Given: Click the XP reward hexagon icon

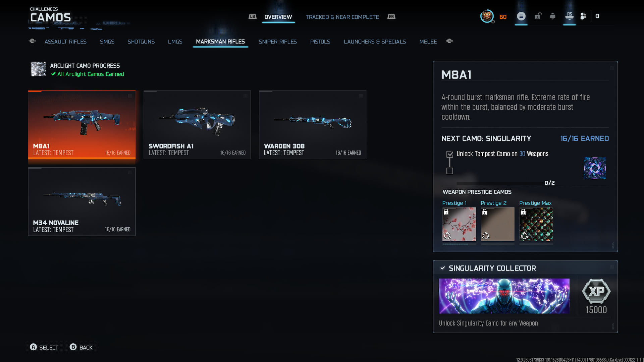Looking at the screenshot, I should click(596, 291).
